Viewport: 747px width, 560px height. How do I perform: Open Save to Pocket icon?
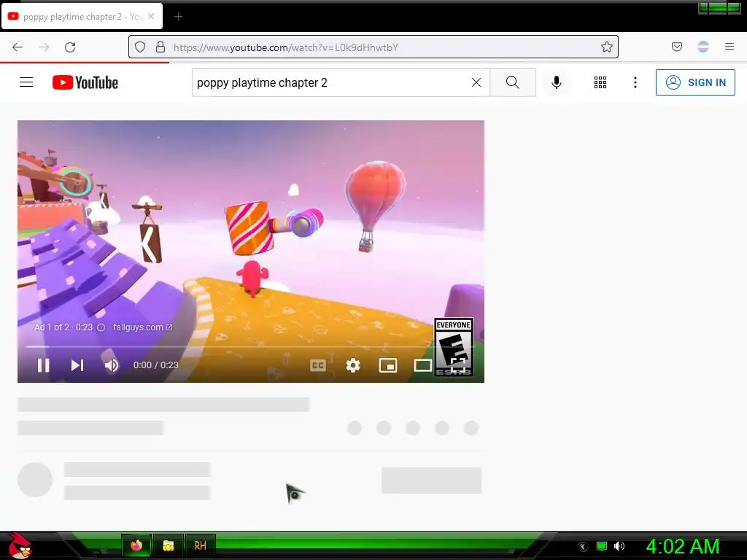point(676,47)
